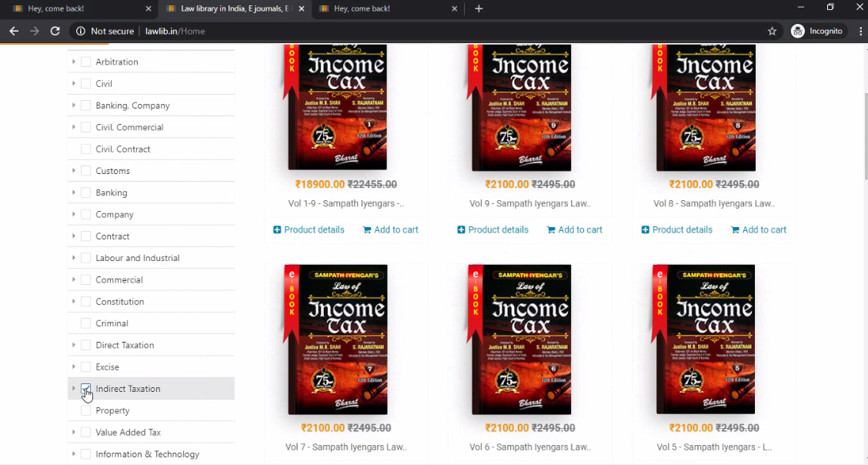Expand Labour and Industrial node arrow

[x=74, y=258]
